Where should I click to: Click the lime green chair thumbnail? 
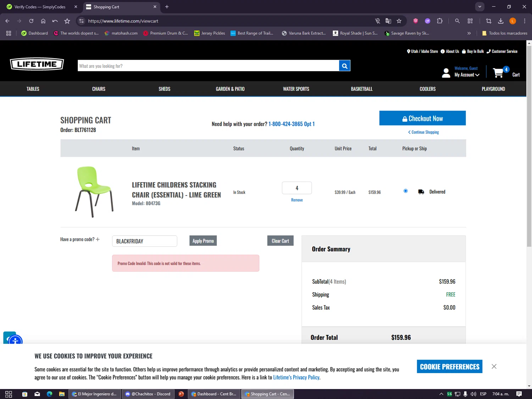[94, 192]
